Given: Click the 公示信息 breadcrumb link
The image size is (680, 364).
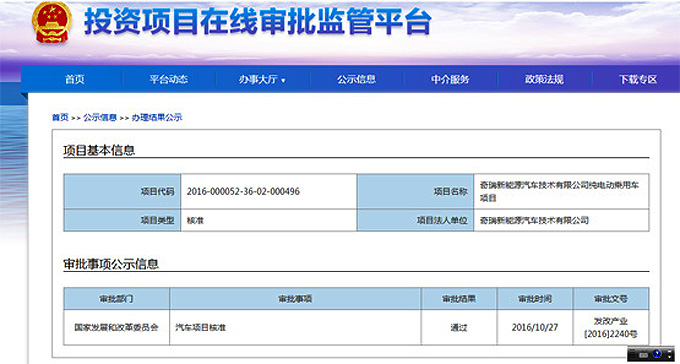Looking at the screenshot, I should tap(100, 117).
